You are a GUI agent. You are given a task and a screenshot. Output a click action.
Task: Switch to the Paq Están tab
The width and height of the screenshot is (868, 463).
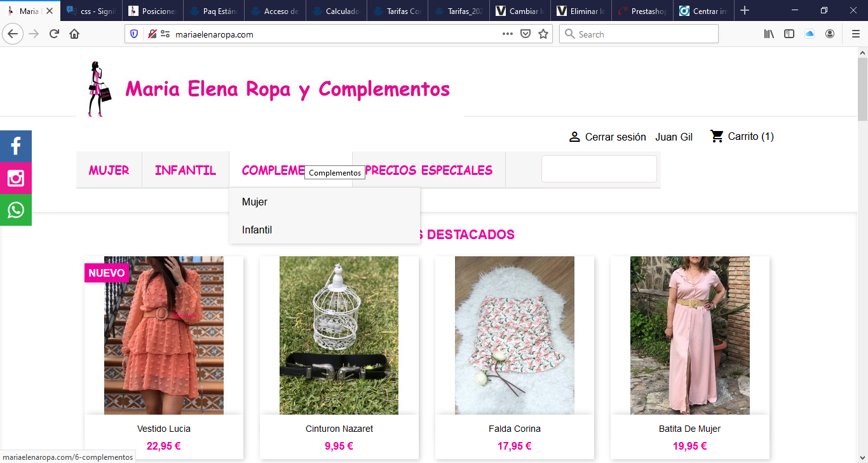(214, 11)
